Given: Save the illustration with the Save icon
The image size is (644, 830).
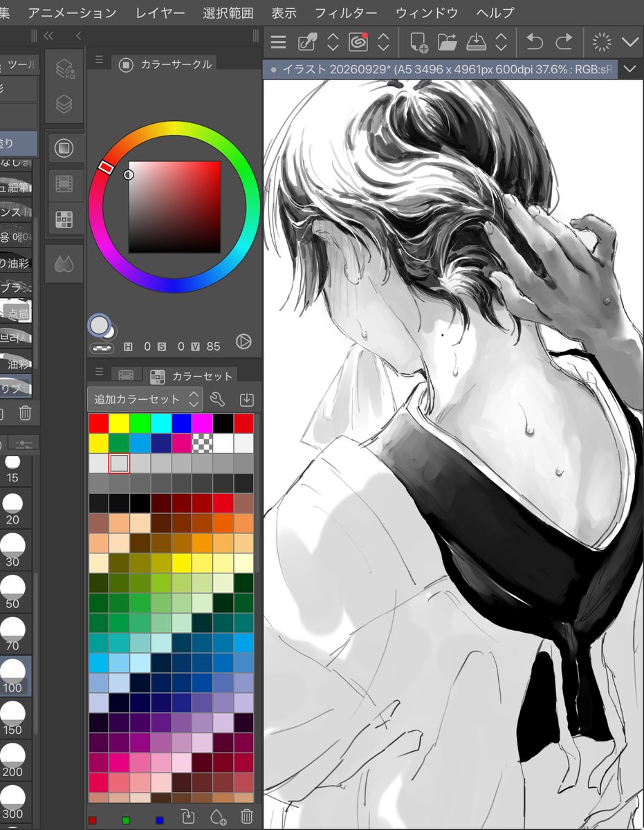Looking at the screenshot, I should [477, 43].
